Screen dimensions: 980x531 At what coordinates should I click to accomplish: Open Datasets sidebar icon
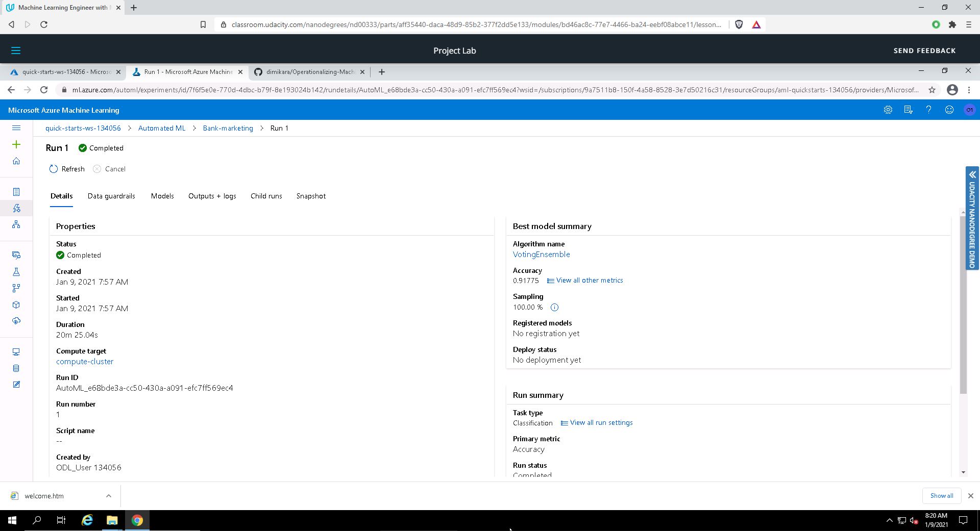(x=16, y=255)
